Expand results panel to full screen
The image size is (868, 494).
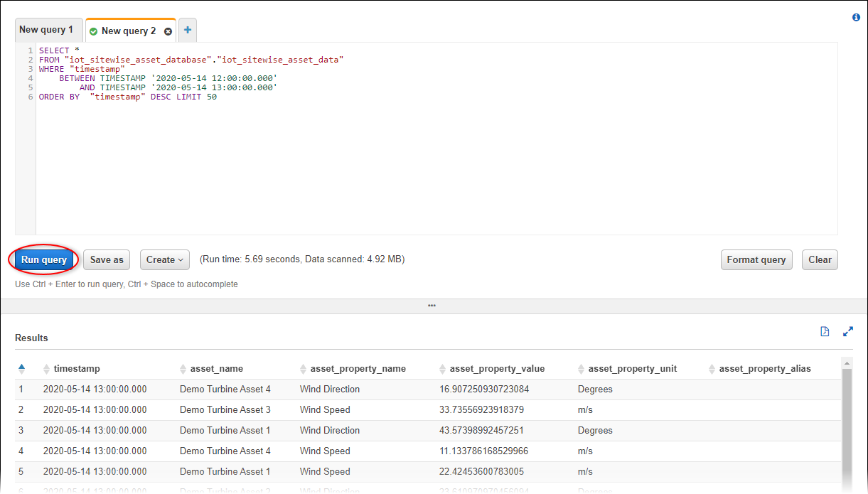[847, 331]
